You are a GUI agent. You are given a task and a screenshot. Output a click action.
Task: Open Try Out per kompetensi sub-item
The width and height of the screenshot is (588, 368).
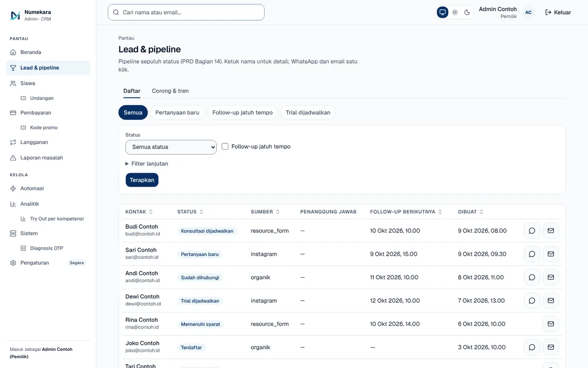pos(53,219)
